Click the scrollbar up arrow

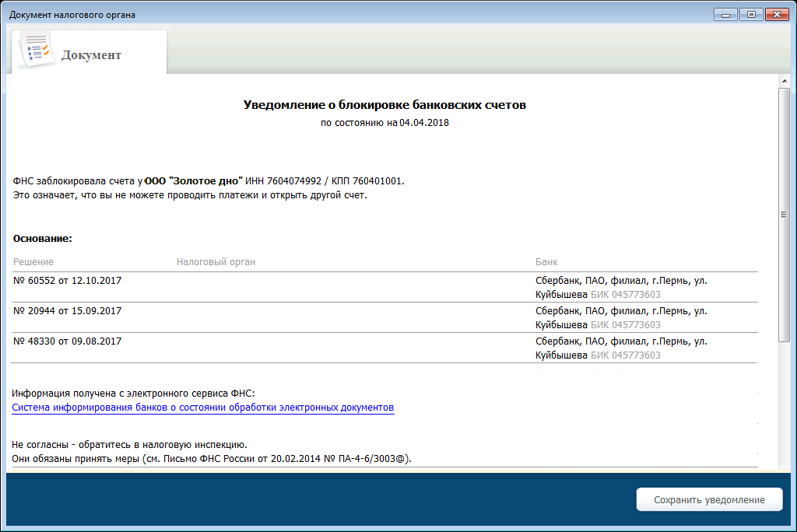pos(785,81)
